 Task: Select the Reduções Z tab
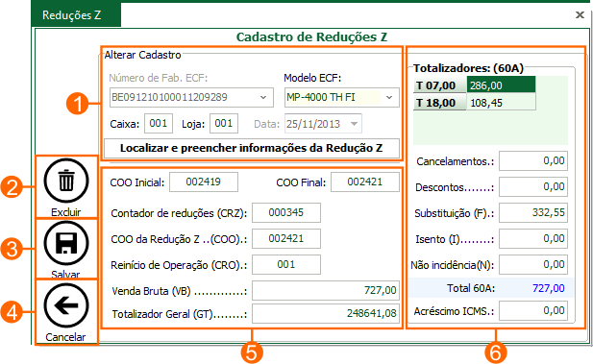click(x=76, y=15)
